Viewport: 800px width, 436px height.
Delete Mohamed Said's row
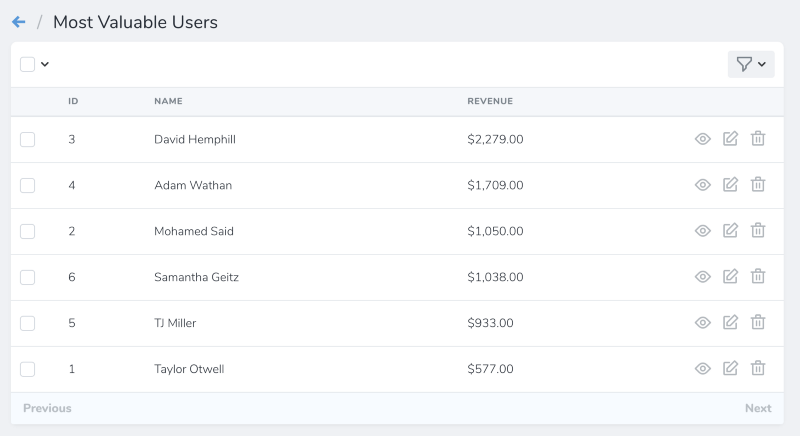pyautogui.click(x=758, y=231)
